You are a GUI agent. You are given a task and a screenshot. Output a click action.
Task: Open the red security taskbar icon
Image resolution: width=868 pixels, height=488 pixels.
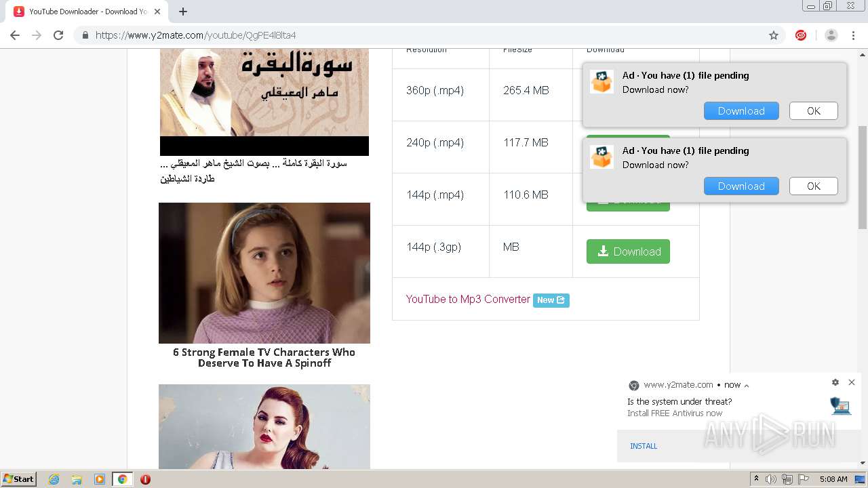click(145, 479)
